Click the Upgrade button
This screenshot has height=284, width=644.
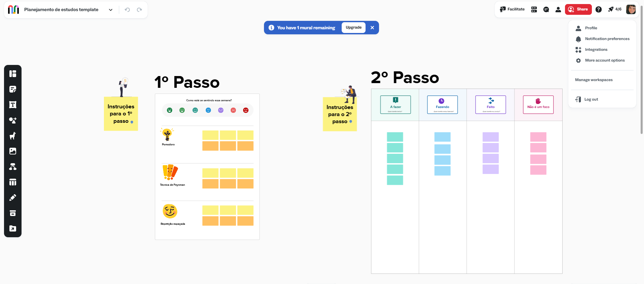353,28
